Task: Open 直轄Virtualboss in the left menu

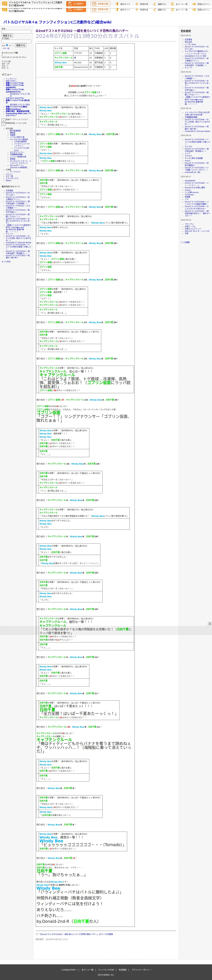Action: click(x=13, y=109)
